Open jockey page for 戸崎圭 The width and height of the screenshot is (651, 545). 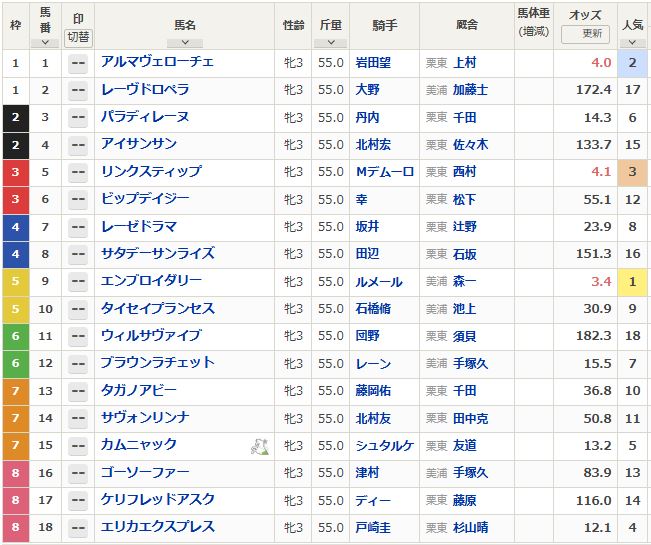tap(373, 528)
